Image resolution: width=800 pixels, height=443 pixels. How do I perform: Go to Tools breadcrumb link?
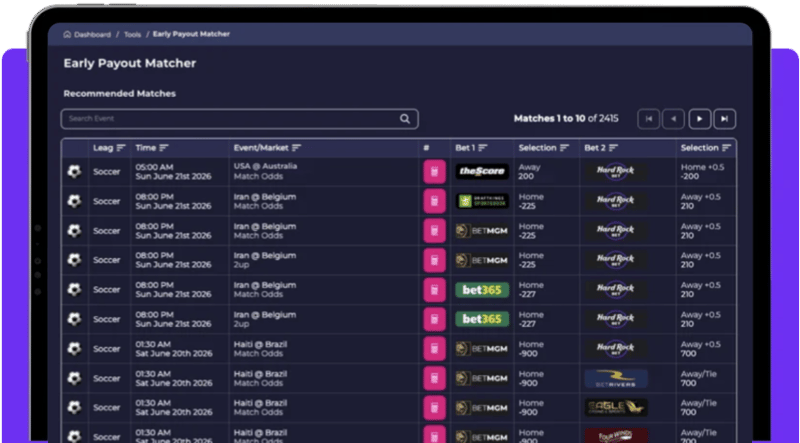pyautogui.click(x=132, y=35)
